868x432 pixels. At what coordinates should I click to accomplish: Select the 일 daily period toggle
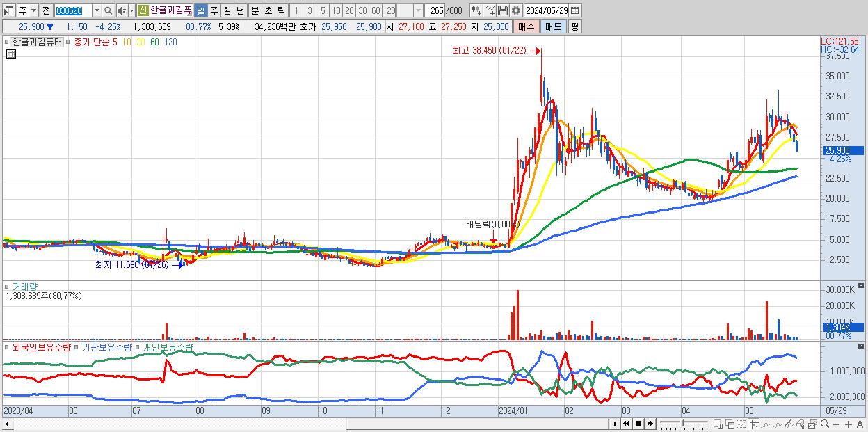[200, 10]
